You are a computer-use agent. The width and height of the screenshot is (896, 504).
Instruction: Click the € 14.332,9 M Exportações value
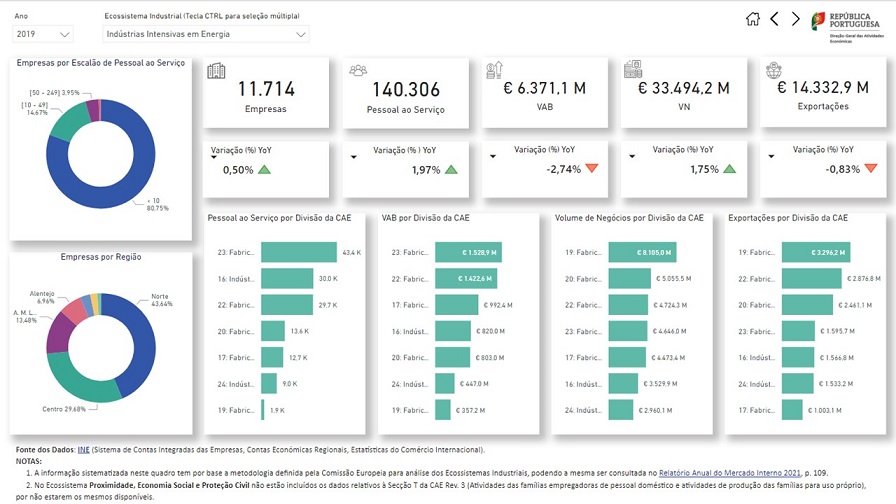click(823, 87)
